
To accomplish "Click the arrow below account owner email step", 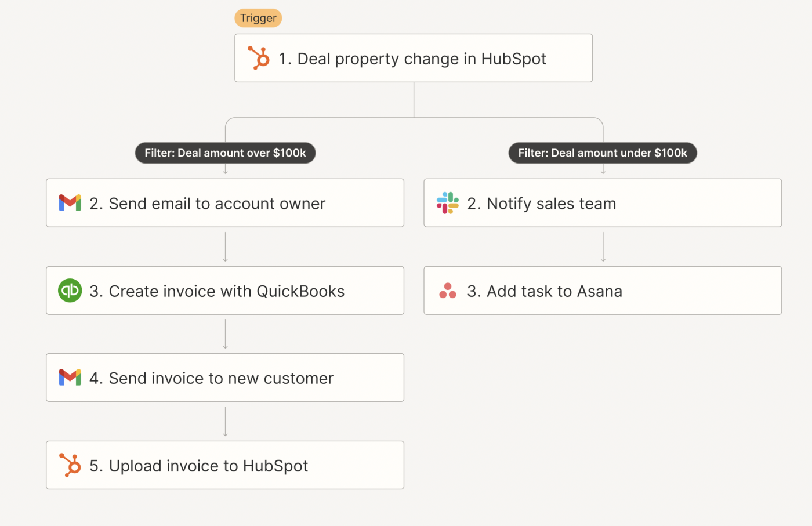I will click(x=226, y=247).
